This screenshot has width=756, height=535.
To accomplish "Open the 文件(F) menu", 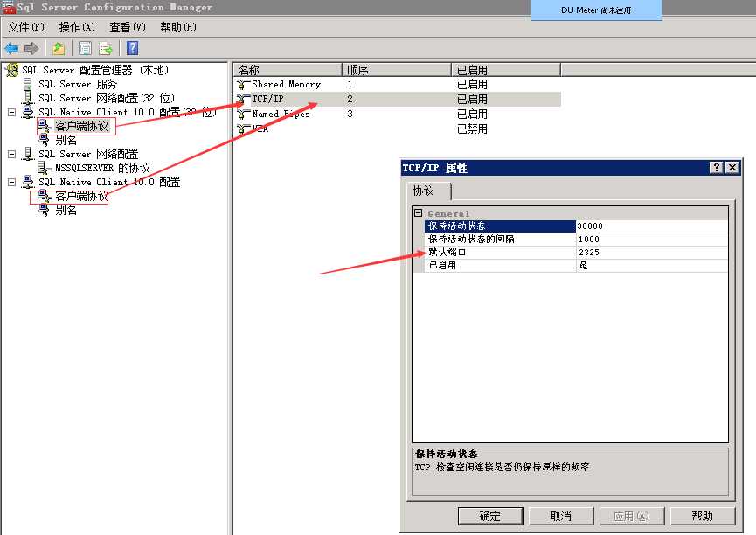I will tap(26, 27).
